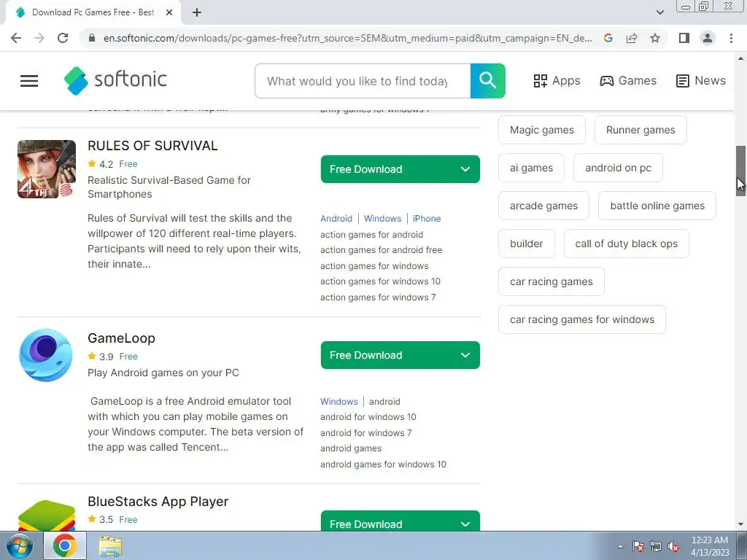Viewport: 747px width, 560px height.
Task: Click Windows link under GameLoop
Action: (339, 402)
